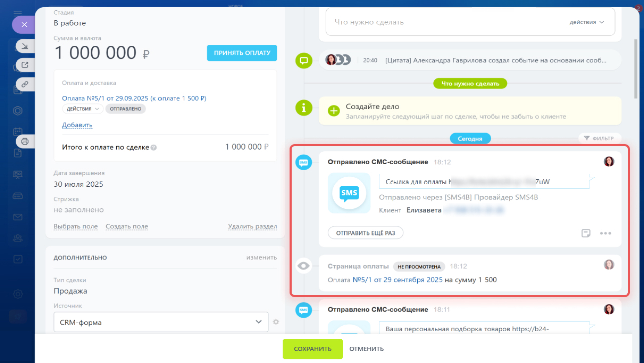Expand the действия dropdown under payment
Screen dimensions: 644x363
82,109
